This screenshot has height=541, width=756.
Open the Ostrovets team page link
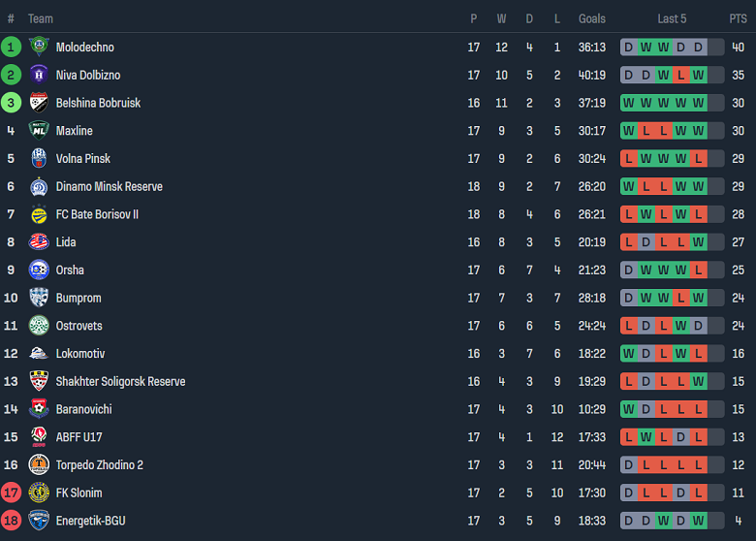coord(79,326)
